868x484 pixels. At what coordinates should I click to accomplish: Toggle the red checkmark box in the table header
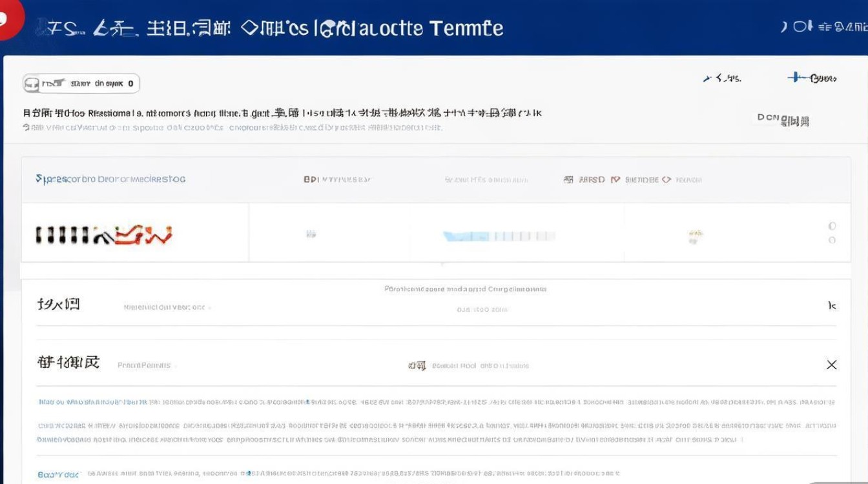(x=615, y=179)
